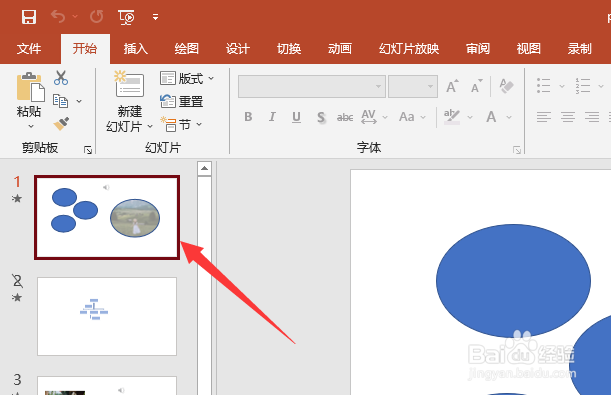Screen dimensions: 611x395
Task: Center align text
Action: 568,116
